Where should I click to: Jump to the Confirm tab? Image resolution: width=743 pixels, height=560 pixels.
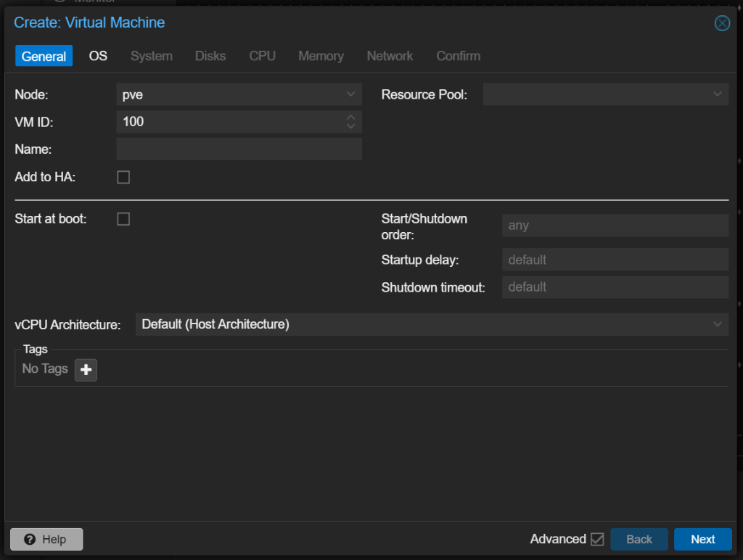click(459, 56)
